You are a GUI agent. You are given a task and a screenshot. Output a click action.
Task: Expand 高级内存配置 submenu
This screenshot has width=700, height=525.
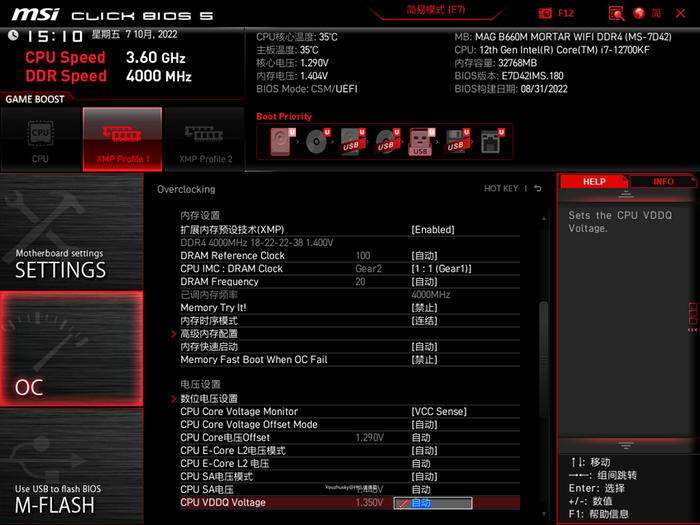209,333
